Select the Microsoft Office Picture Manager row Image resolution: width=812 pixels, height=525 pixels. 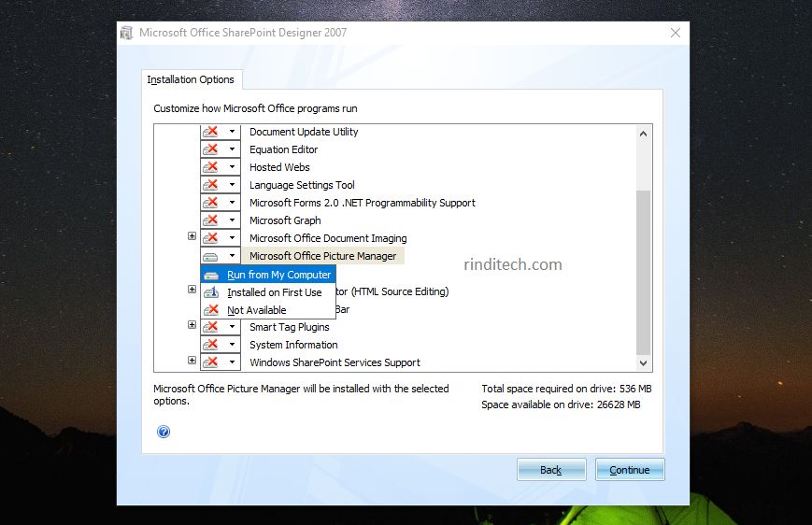(x=322, y=256)
